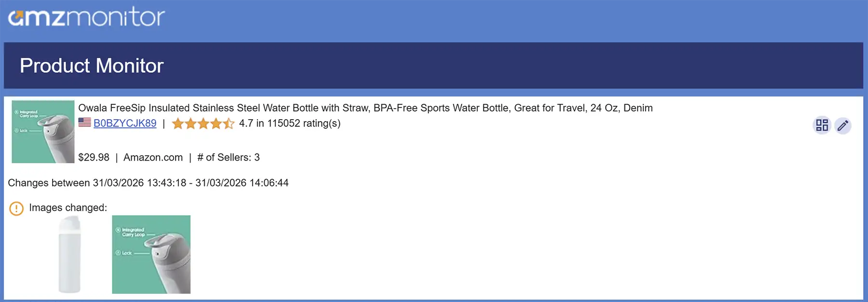Click the end timestamp 31/03/2026 14:06:44

(242, 183)
